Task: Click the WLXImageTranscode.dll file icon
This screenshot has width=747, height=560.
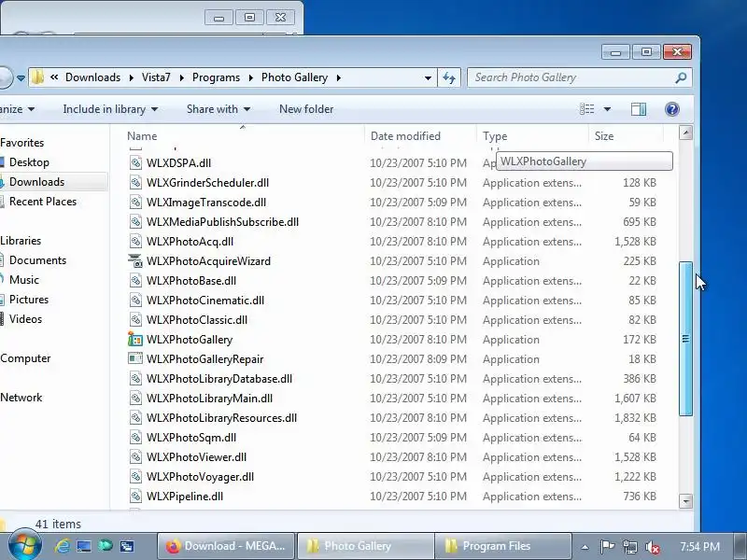Action: (x=135, y=203)
